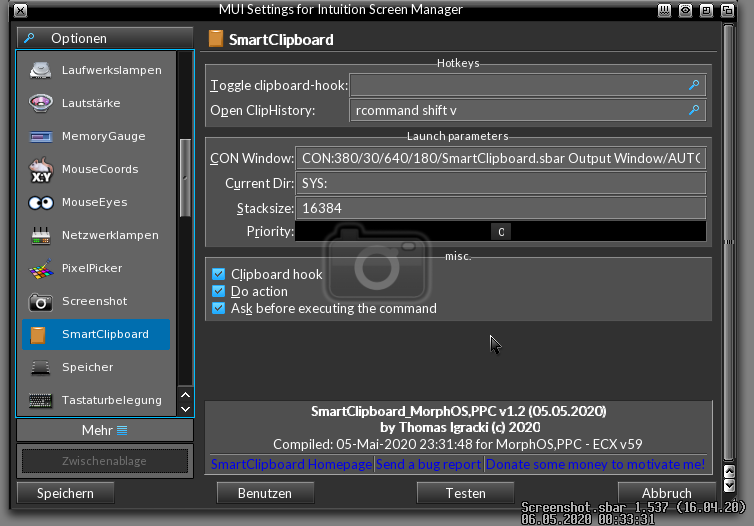This screenshot has width=754, height=526.
Task: Click key picker for Toggle clipboard-hook
Action: point(694,86)
